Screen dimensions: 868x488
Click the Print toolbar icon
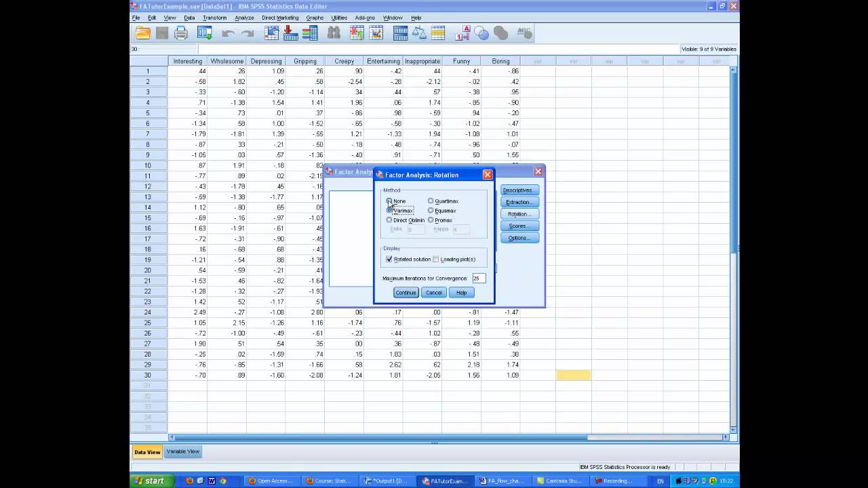181,33
